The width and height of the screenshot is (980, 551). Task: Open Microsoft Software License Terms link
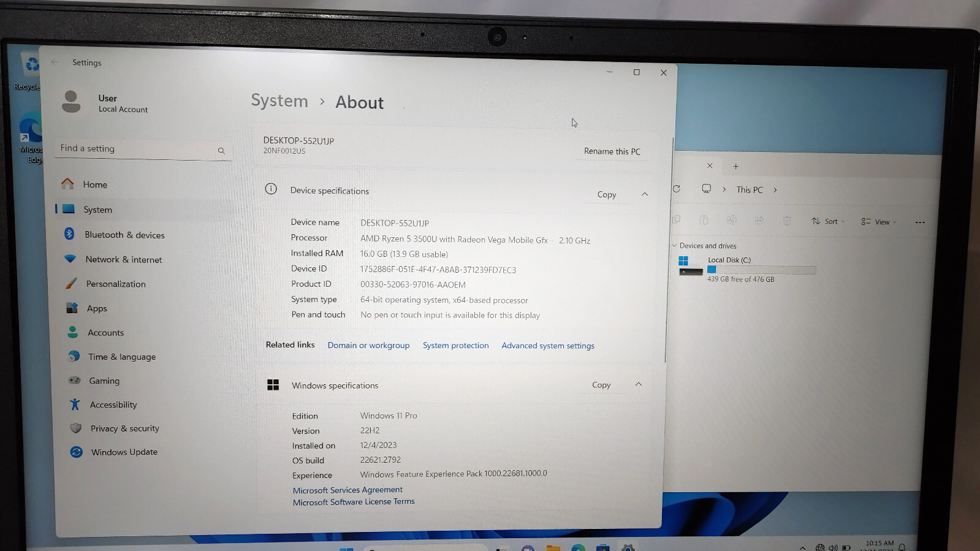tap(354, 502)
